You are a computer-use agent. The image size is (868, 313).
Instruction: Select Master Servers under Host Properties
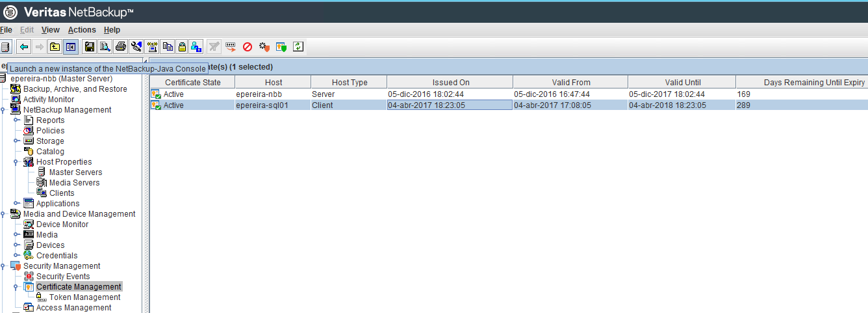pos(75,172)
